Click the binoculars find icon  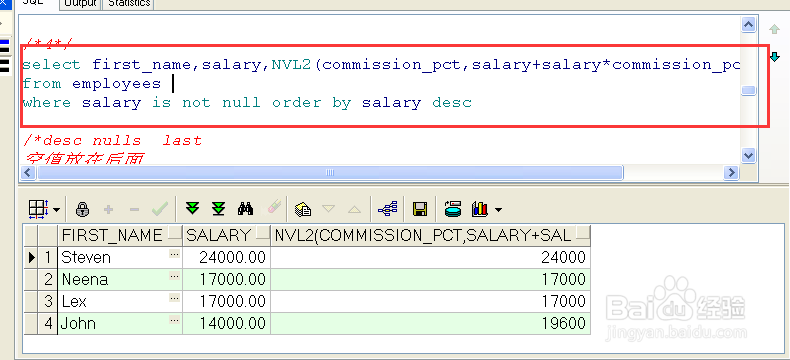[245, 208]
